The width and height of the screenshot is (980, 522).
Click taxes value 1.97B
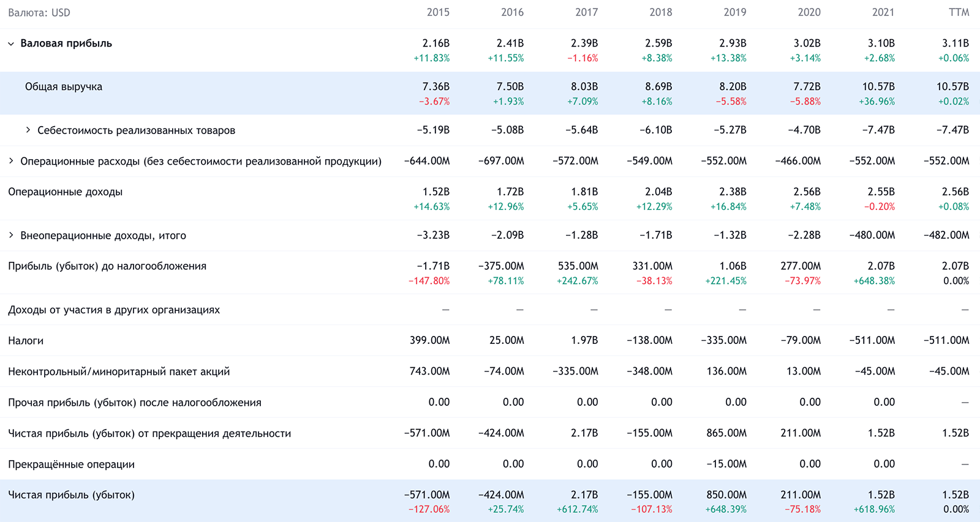[x=584, y=340]
